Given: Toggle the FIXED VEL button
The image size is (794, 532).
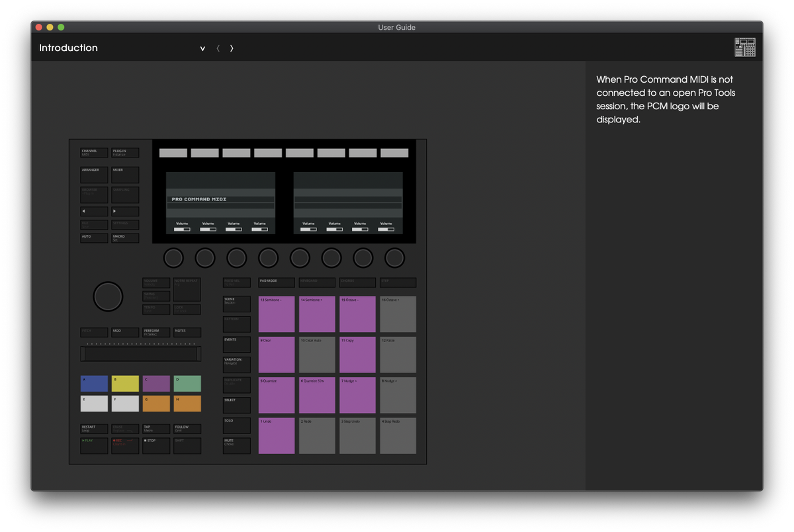Looking at the screenshot, I should pos(237,283).
